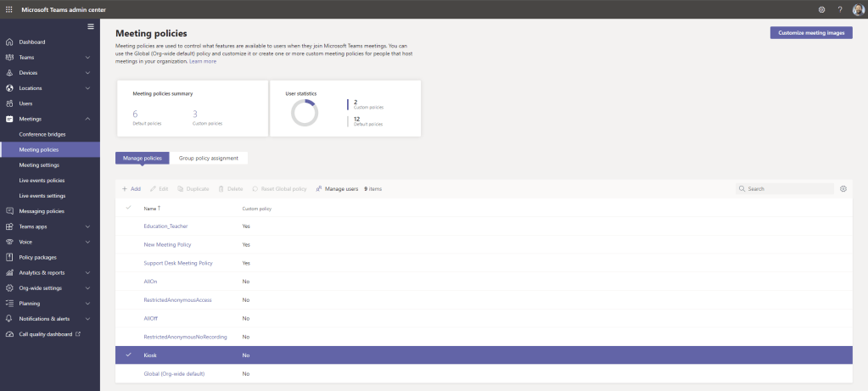Expand the Voice menu
The height and width of the screenshot is (391, 868).
coord(88,242)
